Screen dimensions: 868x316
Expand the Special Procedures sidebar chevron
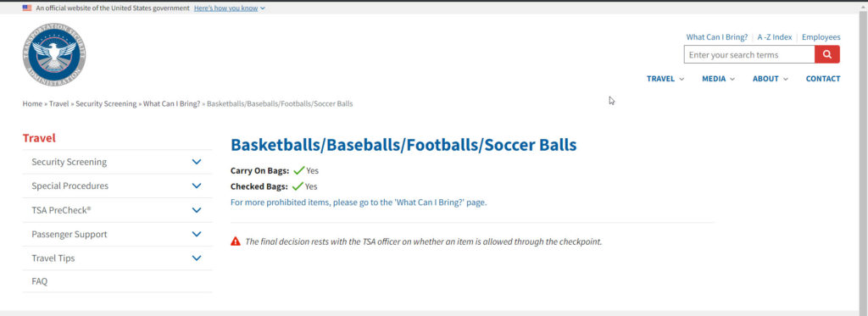point(197,186)
